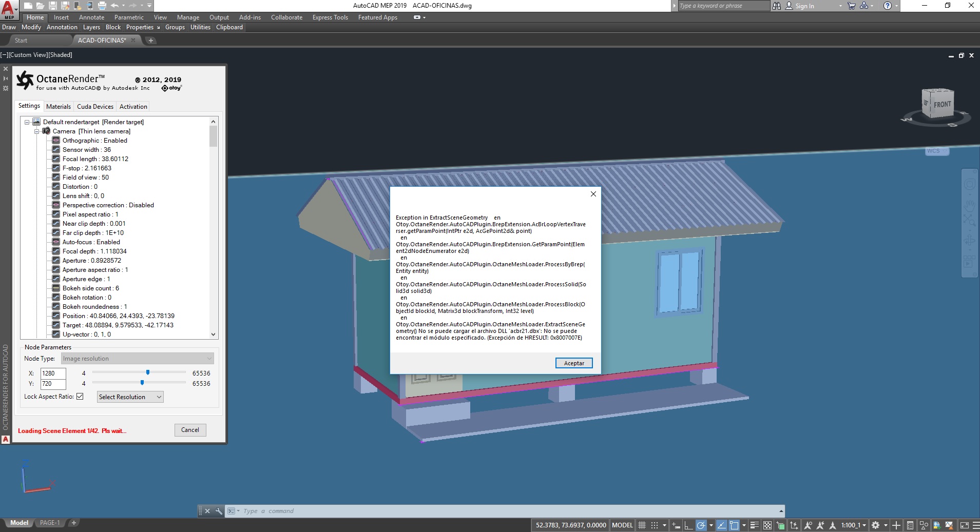Viewport: 980px width, 532px height.
Task: Open the Select Resolution dropdown
Action: (130, 397)
